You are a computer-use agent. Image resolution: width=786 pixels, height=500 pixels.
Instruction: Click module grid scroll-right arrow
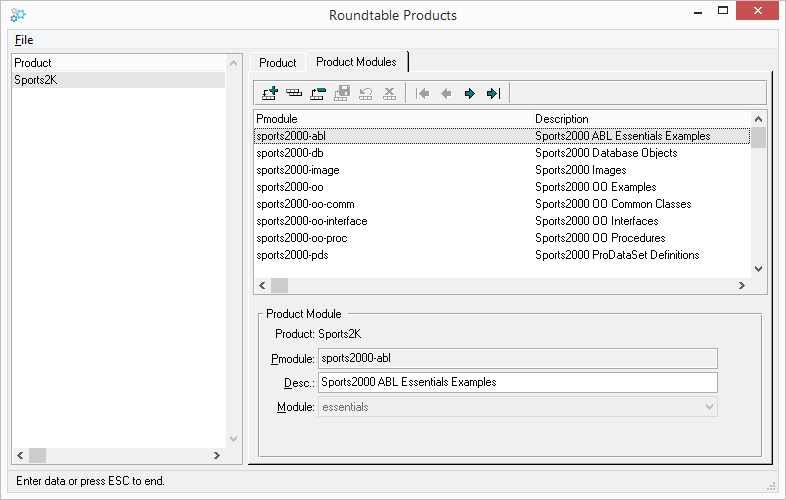pyautogui.click(x=742, y=285)
